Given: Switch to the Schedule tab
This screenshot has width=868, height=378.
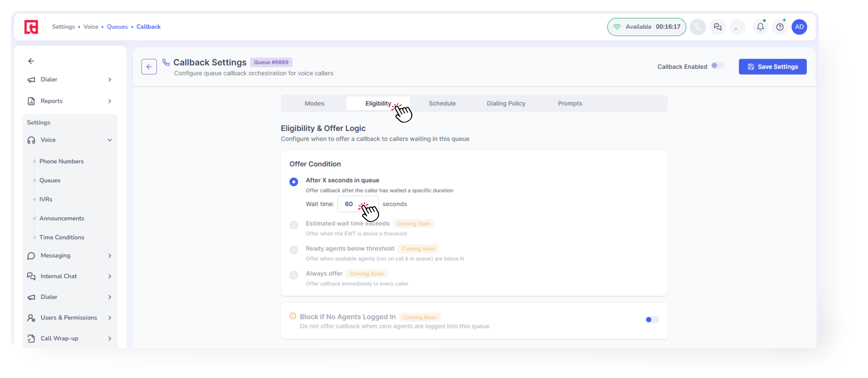Looking at the screenshot, I should (442, 103).
